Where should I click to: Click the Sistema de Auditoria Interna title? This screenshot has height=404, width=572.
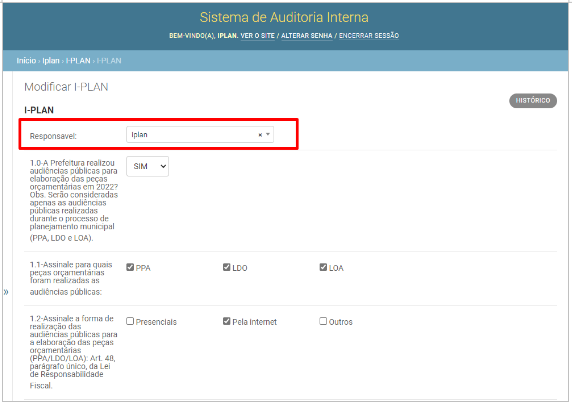[x=284, y=18]
